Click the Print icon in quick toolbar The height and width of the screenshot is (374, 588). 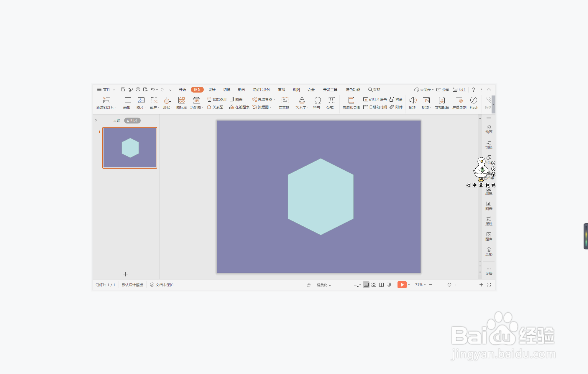point(138,90)
